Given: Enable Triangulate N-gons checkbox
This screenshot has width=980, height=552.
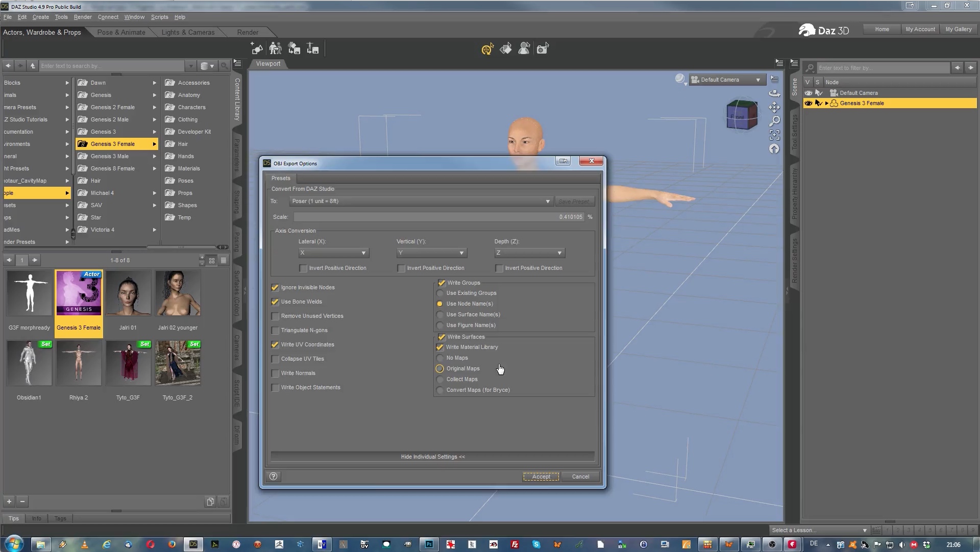Looking at the screenshot, I should coord(275,331).
